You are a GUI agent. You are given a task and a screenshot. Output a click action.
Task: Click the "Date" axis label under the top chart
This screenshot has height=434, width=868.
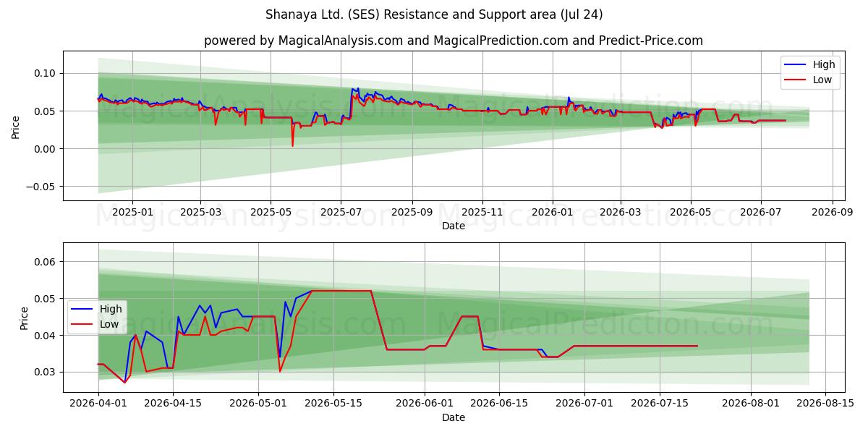[x=454, y=226]
